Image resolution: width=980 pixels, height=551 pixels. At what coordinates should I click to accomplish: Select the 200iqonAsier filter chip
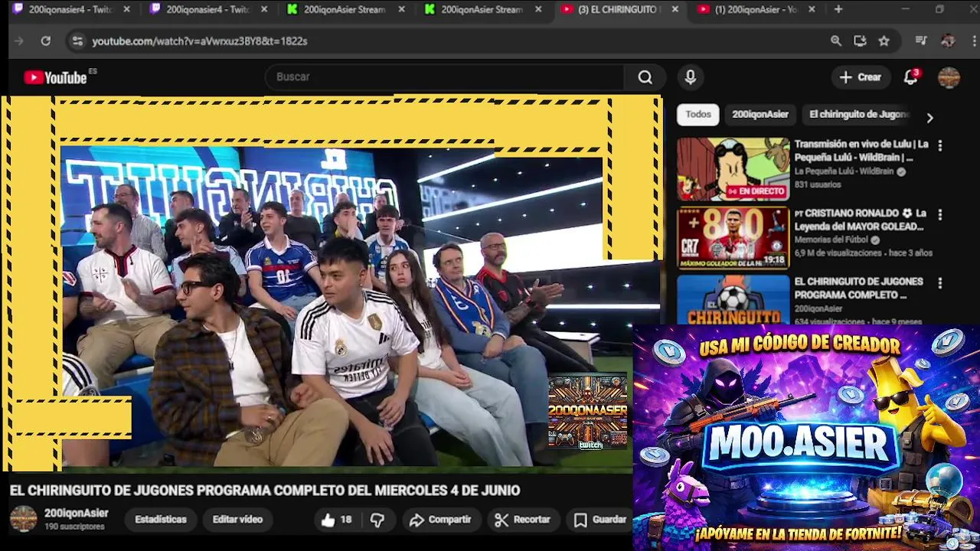(x=760, y=114)
